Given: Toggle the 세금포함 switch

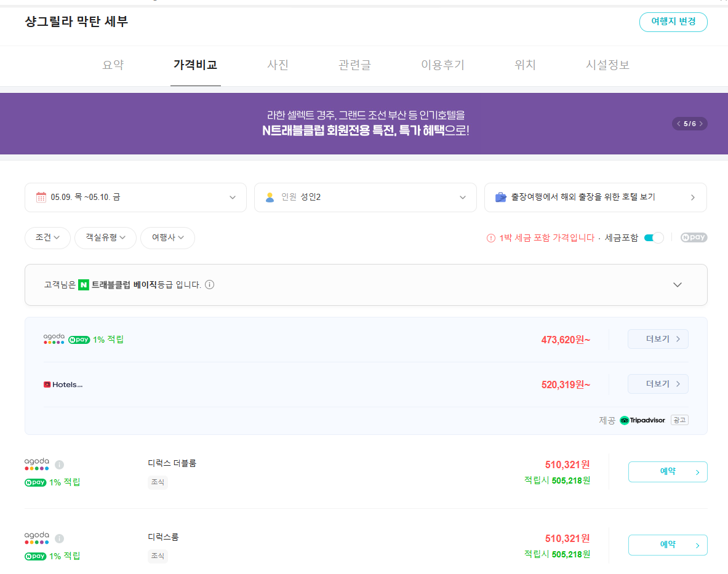Looking at the screenshot, I should (654, 238).
